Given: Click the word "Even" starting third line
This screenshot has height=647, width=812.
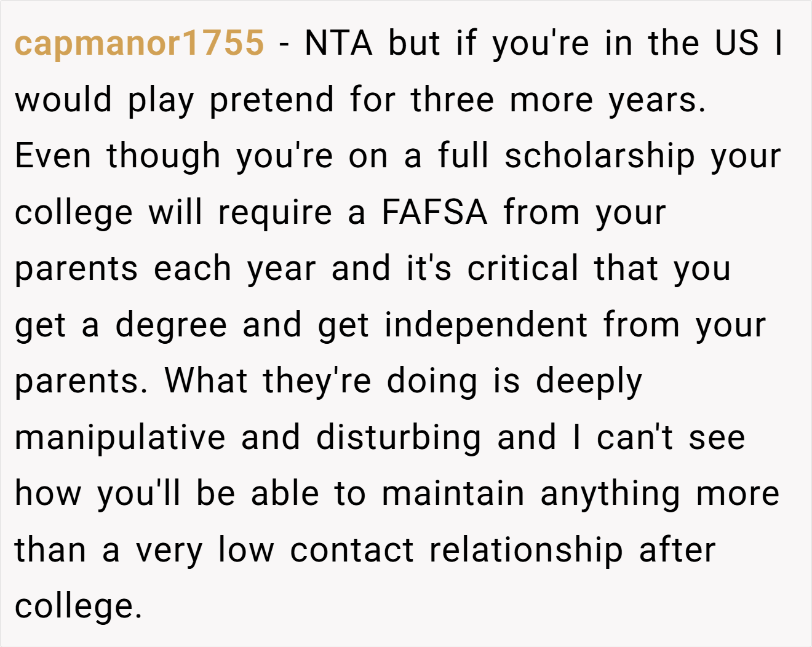Looking at the screenshot, I should [x=53, y=156].
